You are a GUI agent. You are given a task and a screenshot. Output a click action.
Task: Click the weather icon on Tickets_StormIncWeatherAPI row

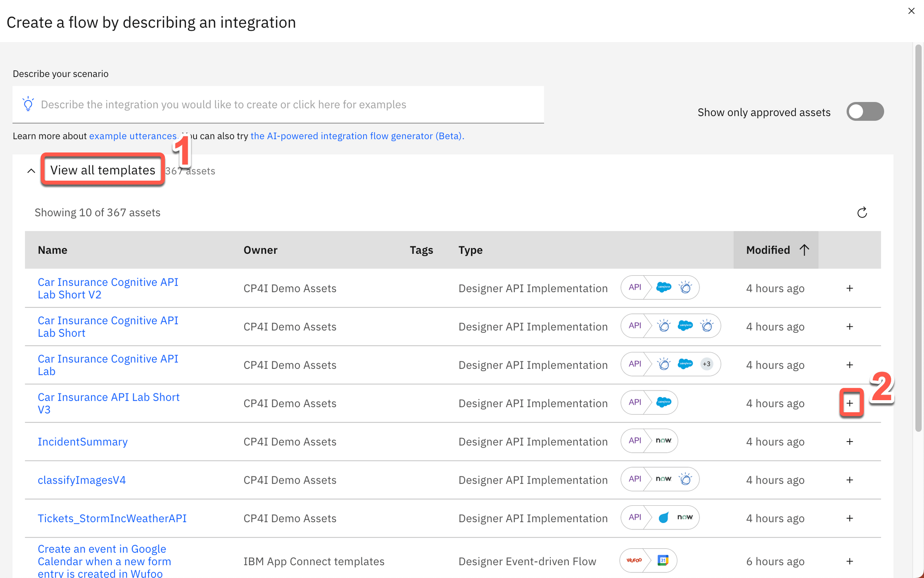[x=664, y=517]
